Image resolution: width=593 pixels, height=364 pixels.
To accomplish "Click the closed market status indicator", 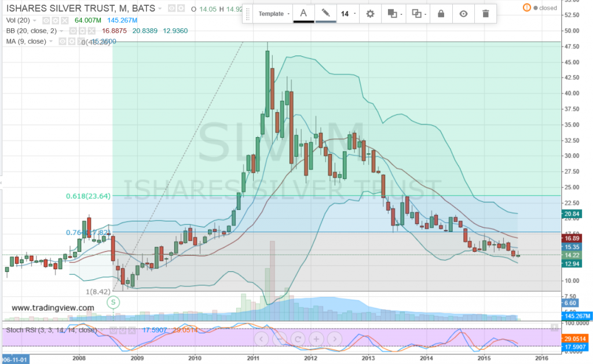I will [545, 8].
